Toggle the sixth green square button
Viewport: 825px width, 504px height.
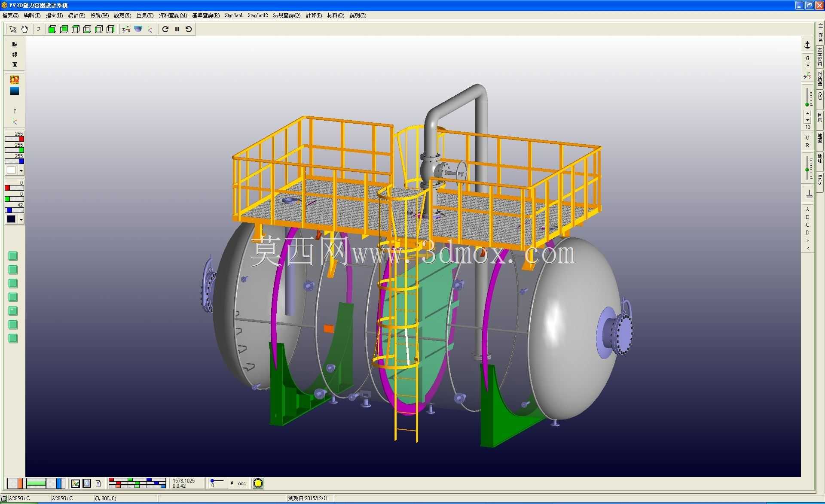pos(13,325)
